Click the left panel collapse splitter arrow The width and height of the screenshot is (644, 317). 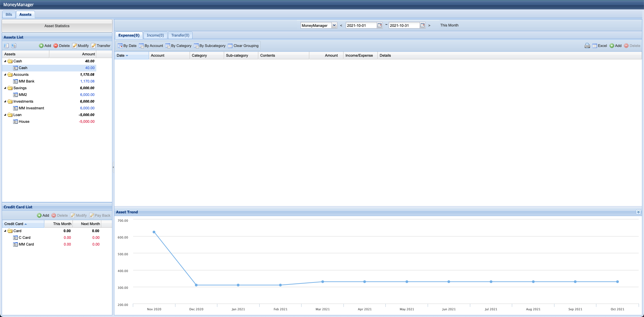pos(113,167)
